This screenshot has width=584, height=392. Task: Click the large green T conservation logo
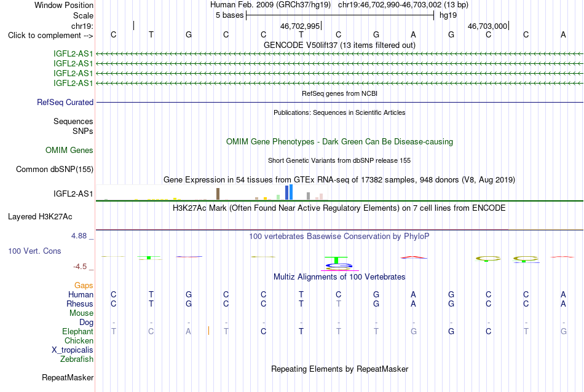point(336,260)
